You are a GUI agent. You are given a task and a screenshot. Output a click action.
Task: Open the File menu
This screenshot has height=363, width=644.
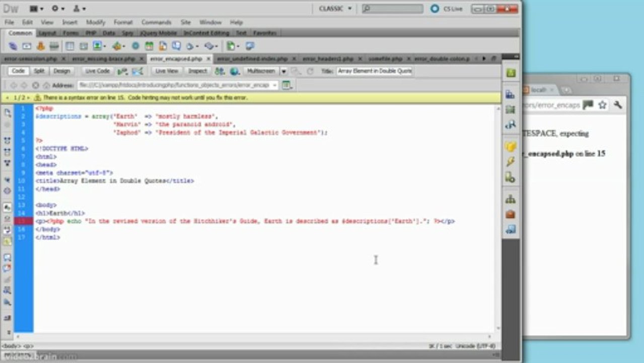(x=9, y=22)
